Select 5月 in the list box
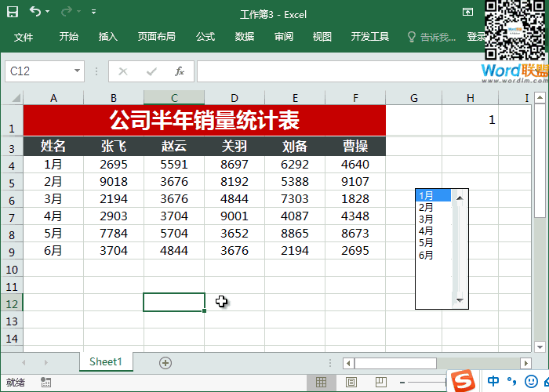The height and width of the screenshot is (392, 549). coord(433,243)
